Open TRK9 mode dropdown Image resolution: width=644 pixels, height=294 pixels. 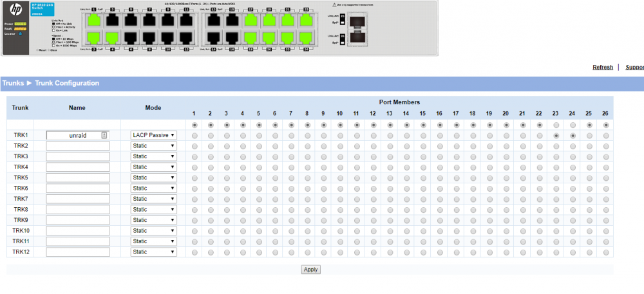click(154, 220)
